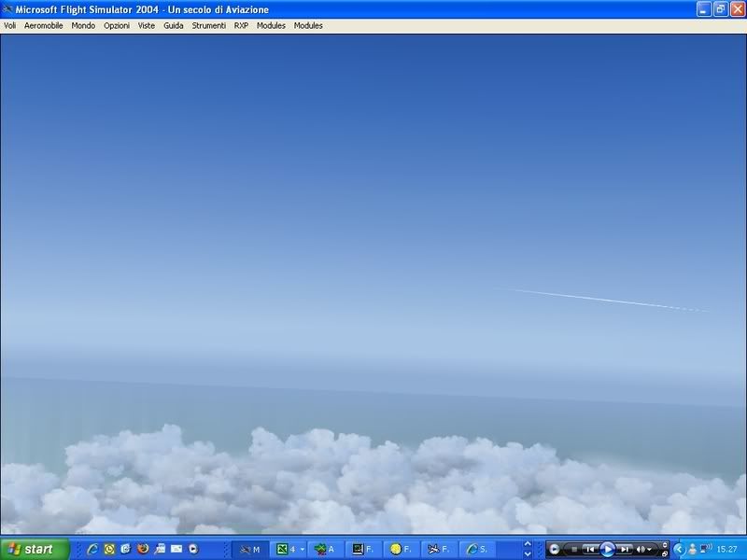Screen dimensions: 747x560
Task: Expand the Excel group dropdown arrow
Action: point(302,550)
